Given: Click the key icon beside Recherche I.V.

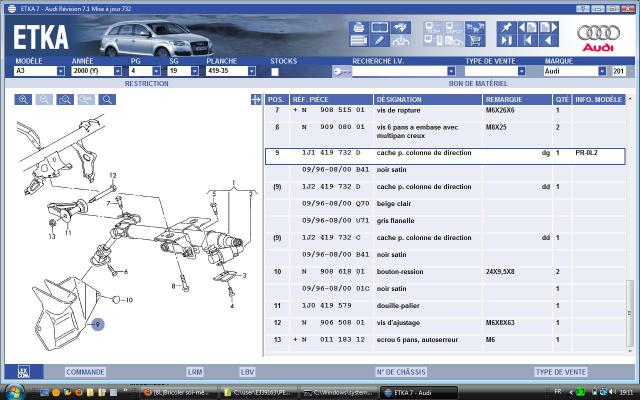Looking at the screenshot, I should (x=341, y=71).
